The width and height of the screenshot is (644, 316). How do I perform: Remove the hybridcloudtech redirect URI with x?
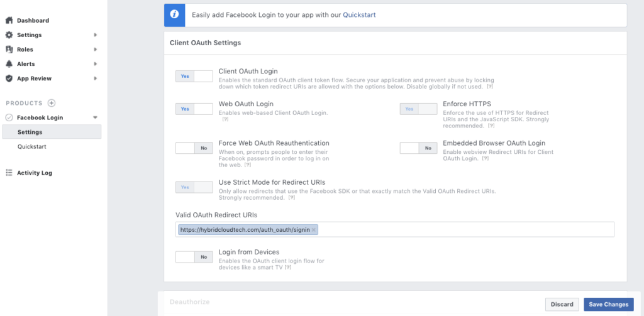coord(314,230)
